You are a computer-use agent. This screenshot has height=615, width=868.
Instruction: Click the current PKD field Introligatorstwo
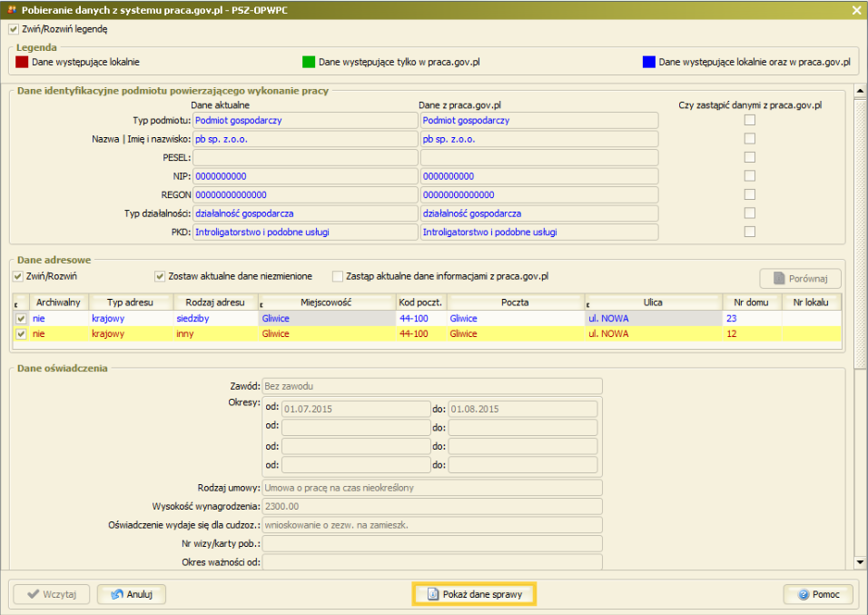pyautogui.click(x=305, y=232)
